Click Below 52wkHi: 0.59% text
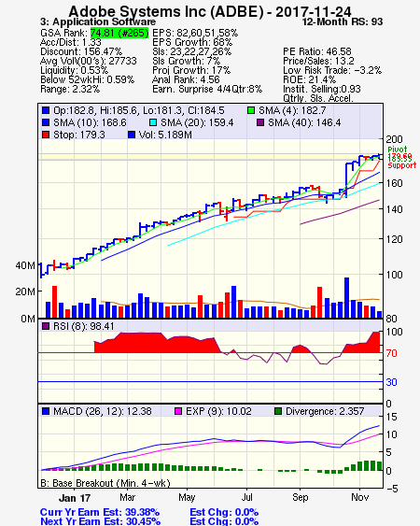 point(87,79)
